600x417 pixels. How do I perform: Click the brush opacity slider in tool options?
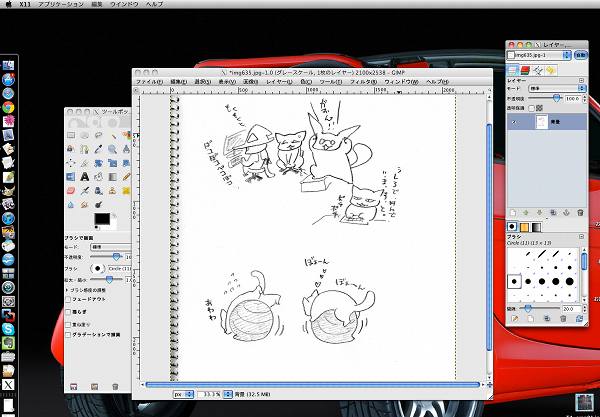(x=107, y=257)
